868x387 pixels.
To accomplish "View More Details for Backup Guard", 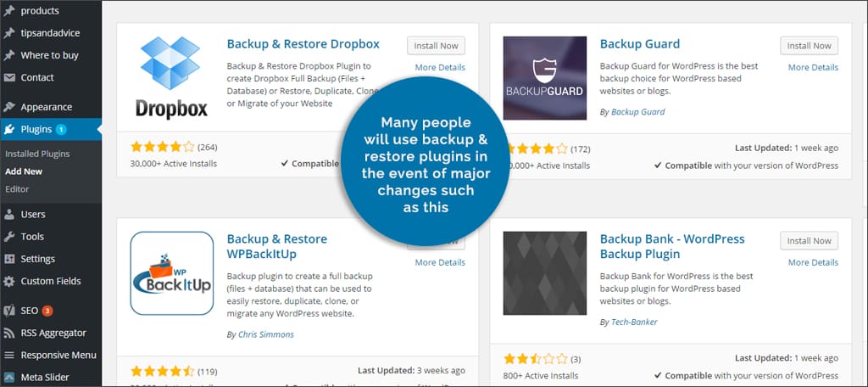I will (x=813, y=67).
